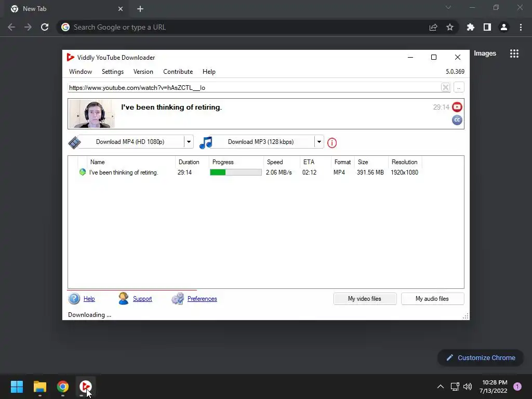The height and width of the screenshot is (399, 532).
Task: Click the Help link at bottom
Action: tap(89, 299)
